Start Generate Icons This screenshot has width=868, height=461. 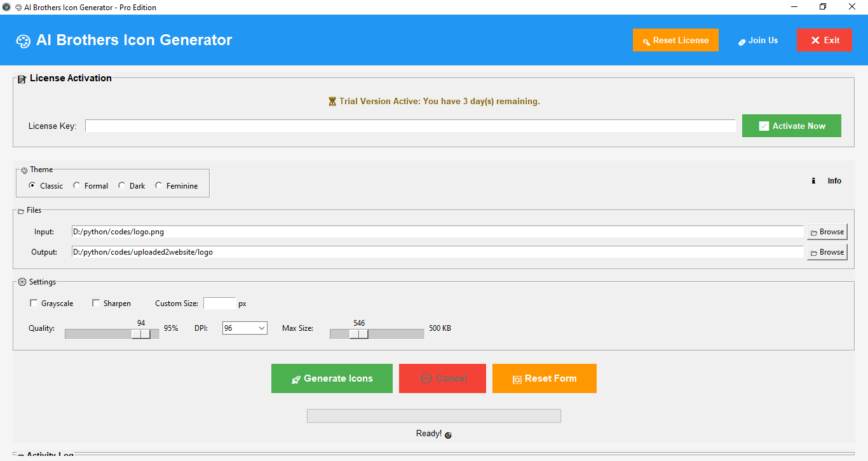pos(332,378)
